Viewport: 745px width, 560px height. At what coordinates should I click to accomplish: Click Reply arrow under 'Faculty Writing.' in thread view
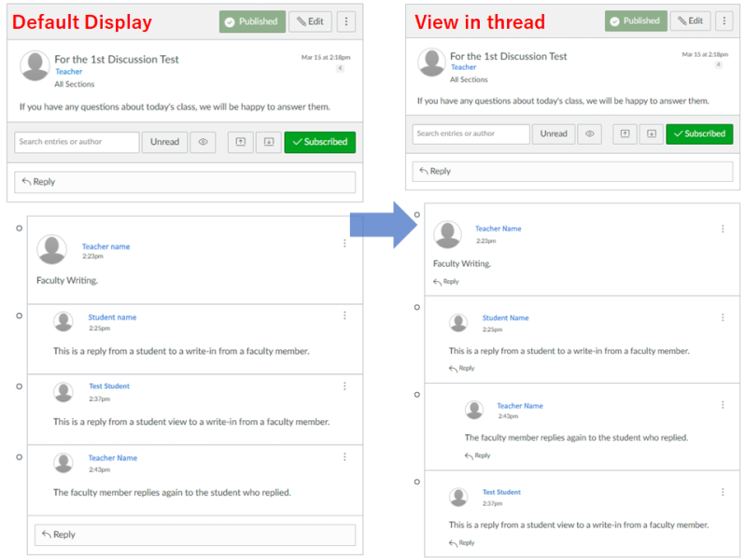[x=446, y=281]
